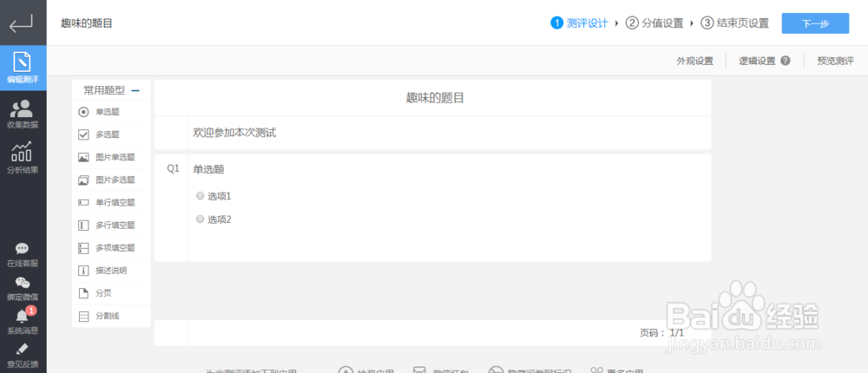868x373 pixels.
Task: Click the Q1 question number label
Action: (174, 169)
